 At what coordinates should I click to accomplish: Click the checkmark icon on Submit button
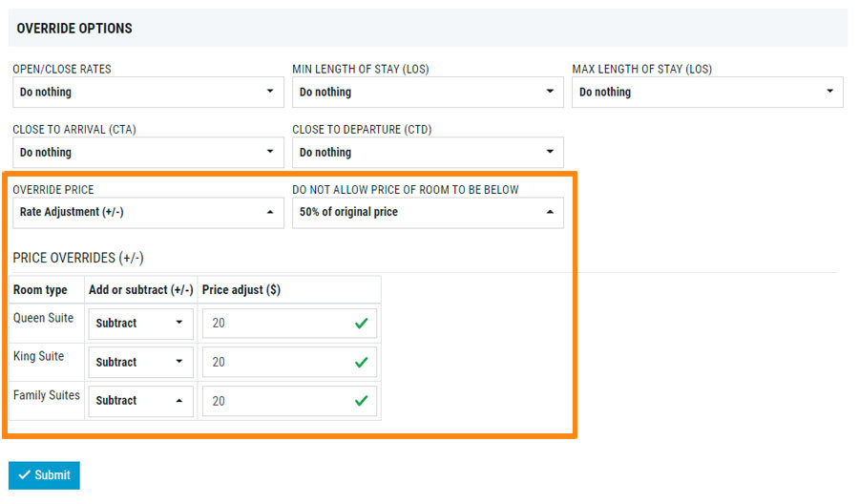point(24,475)
